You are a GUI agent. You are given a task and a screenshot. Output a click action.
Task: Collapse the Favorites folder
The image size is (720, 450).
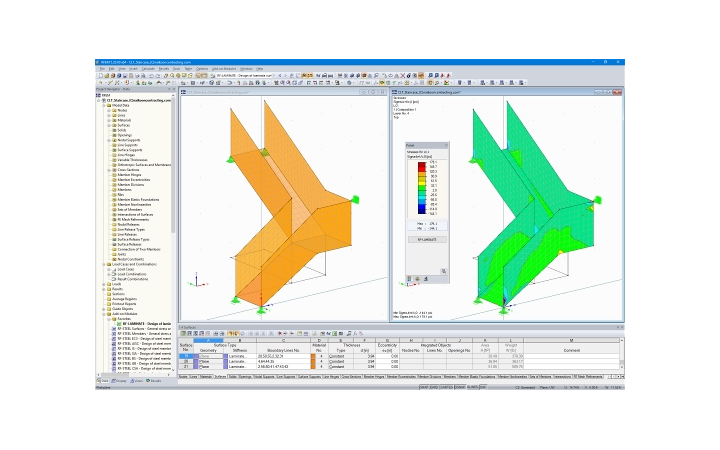click(x=109, y=319)
